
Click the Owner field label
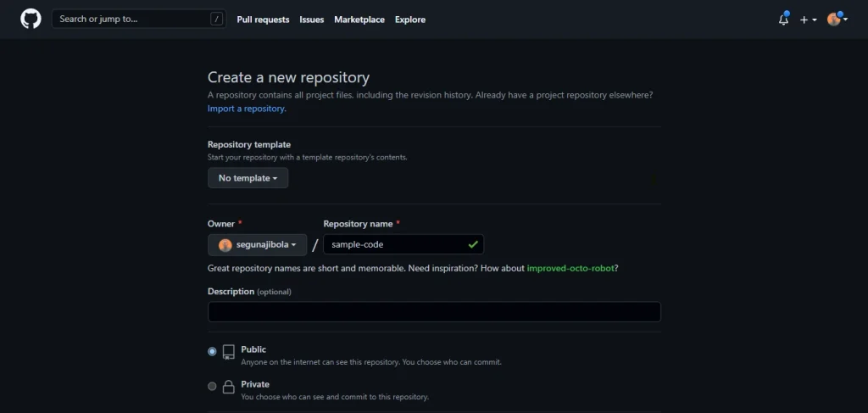pyautogui.click(x=221, y=224)
